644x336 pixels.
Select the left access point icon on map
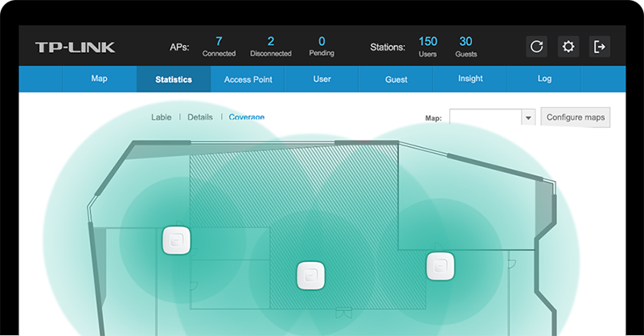point(176,240)
